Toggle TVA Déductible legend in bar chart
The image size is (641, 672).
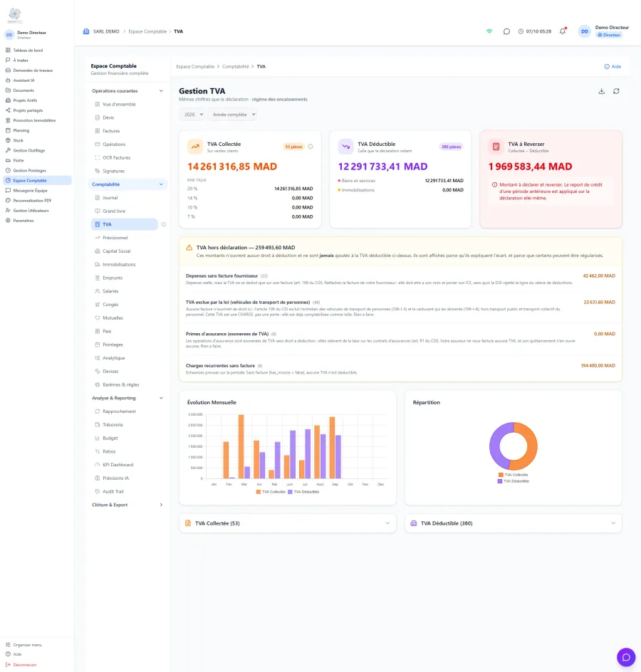point(303,492)
